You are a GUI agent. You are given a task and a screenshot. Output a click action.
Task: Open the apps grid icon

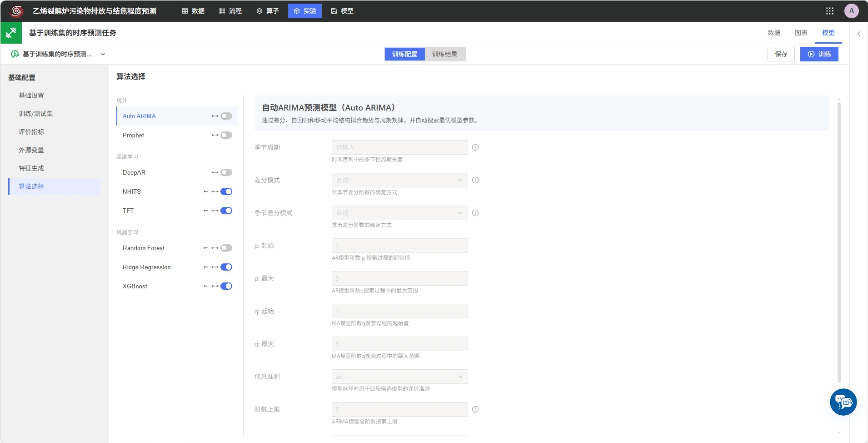click(830, 11)
